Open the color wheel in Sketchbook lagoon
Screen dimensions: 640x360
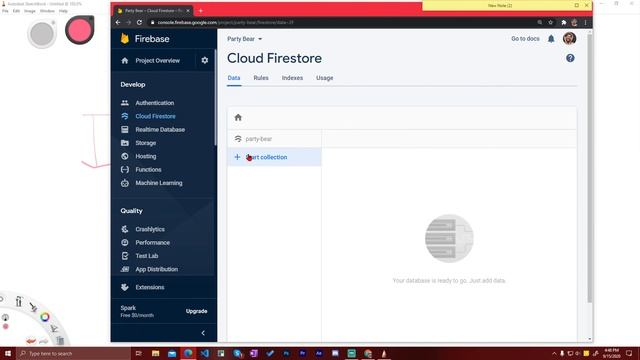(x=45, y=317)
